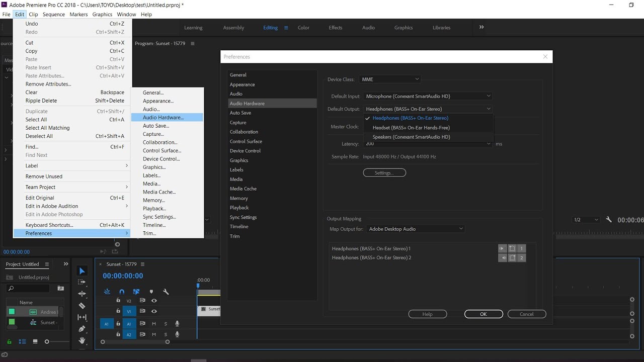Open the Default Input dropdown
Screen dimensions: 644x362
tap(428, 96)
